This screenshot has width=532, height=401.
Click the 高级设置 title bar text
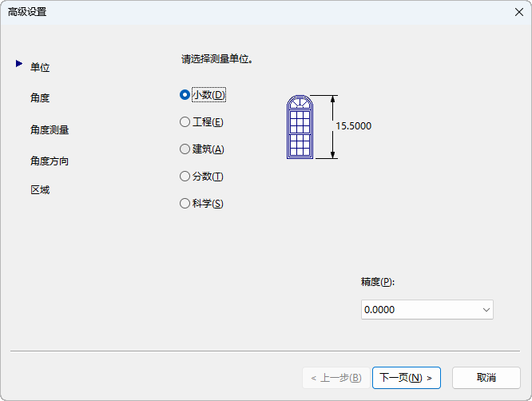(27, 12)
